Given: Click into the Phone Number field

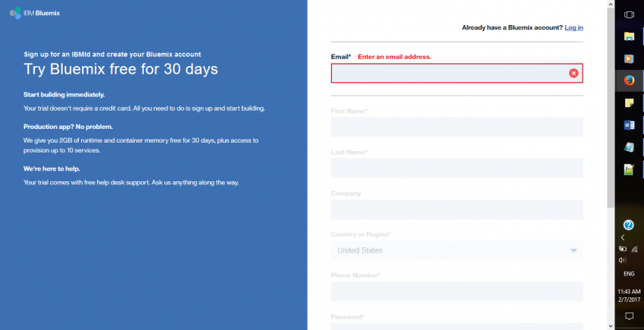Looking at the screenshot, I should pyautogui.click(x=457, y=291).
